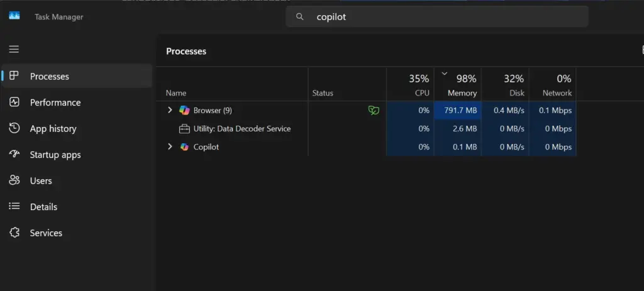
Task: Click the Performance graph icon
Action: coord(14,102)
